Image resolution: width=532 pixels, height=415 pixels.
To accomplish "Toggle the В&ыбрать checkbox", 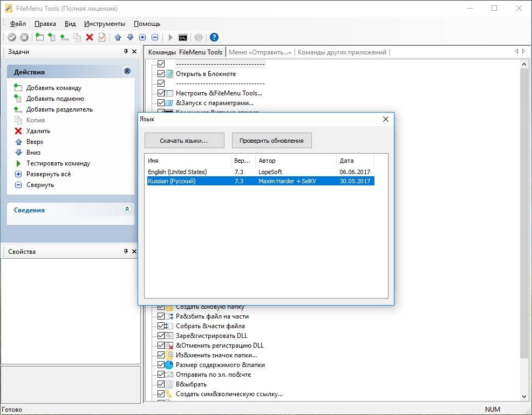I will (x=161, y=384).
